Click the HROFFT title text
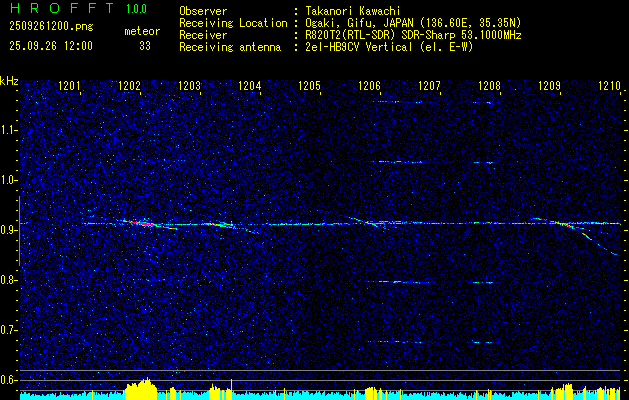 (63, 8)
